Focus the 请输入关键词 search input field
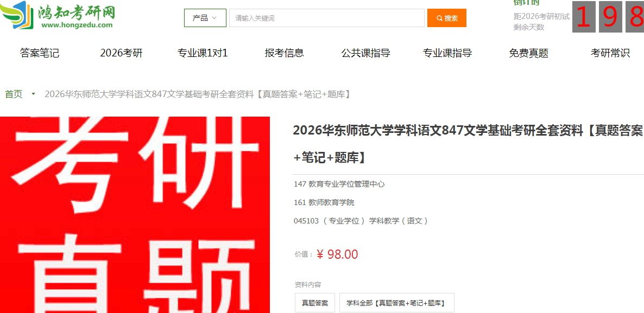 click(x=326, y=18)
